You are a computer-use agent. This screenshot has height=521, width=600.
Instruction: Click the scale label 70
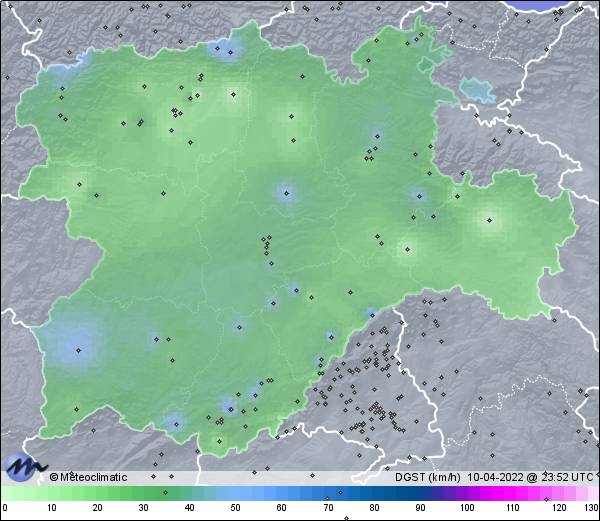(x=328, y=508)
